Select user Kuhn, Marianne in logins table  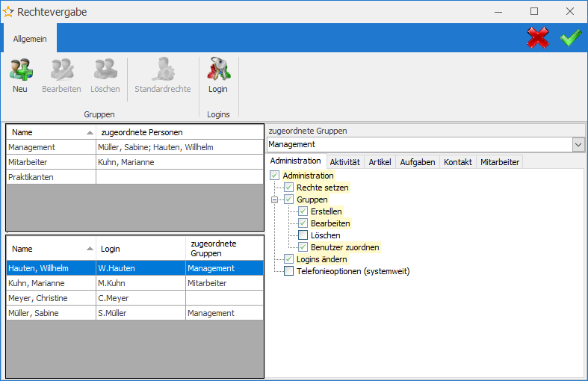pyautogui.click(x=135, y=283)
